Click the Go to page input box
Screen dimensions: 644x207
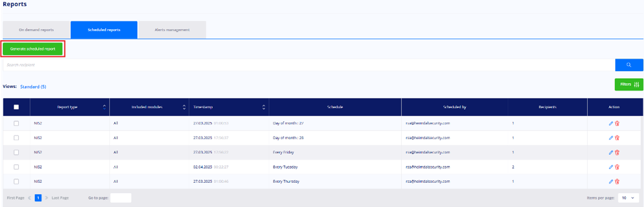click(x=121, y=198)
